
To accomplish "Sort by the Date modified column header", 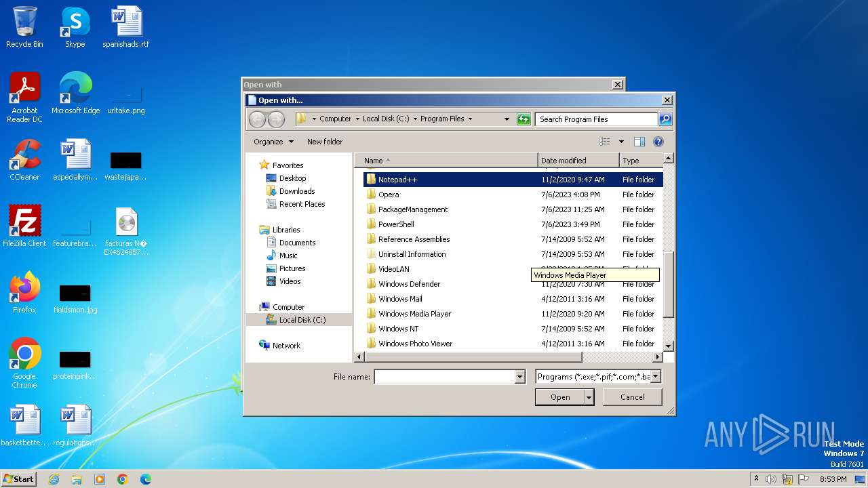I will [x=578, y=161].
